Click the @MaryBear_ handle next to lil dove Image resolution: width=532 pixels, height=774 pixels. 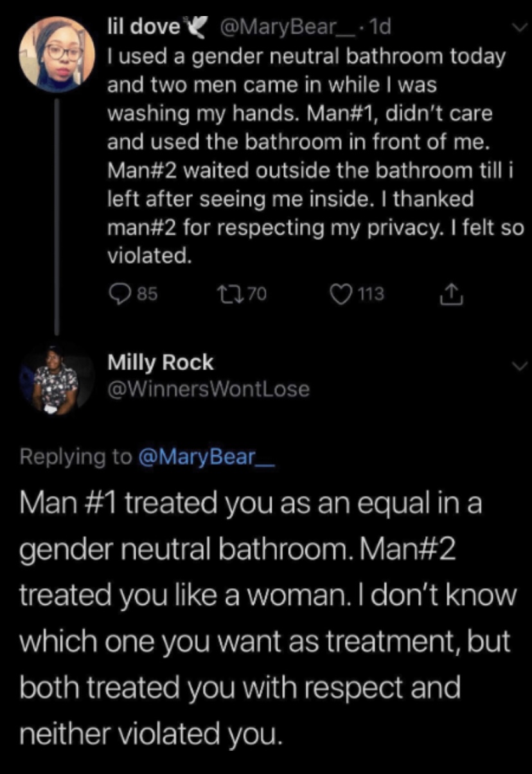pyautogui.click(x=280, y=27)
